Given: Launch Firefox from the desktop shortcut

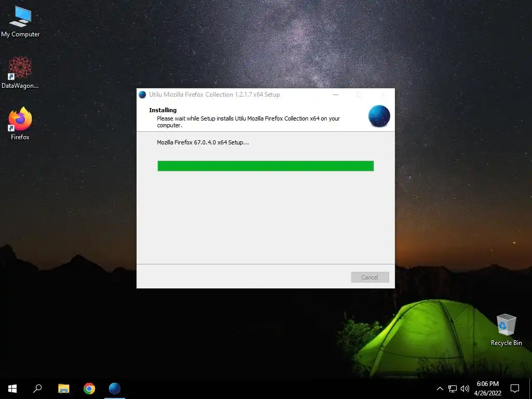Looking at the screenshot, I should coord(20,124).
